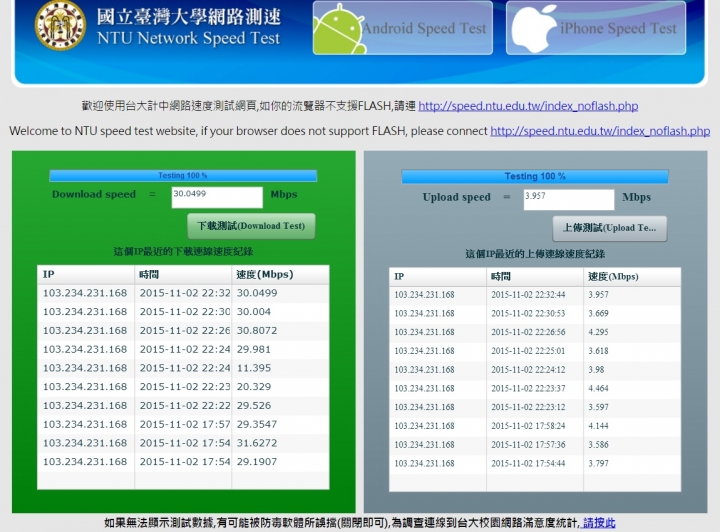Click upload time cell 2015-11-02 17:54:44

click(x=535, y=465)
